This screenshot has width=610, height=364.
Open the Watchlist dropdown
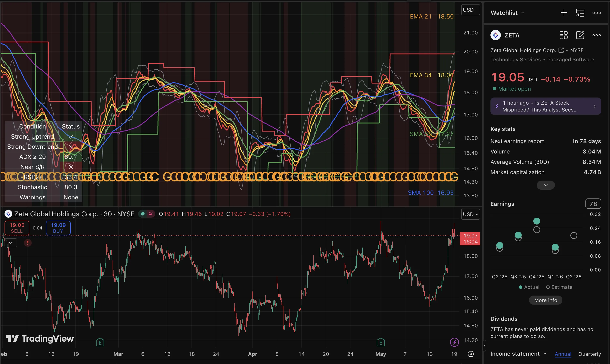pos(507,13)
